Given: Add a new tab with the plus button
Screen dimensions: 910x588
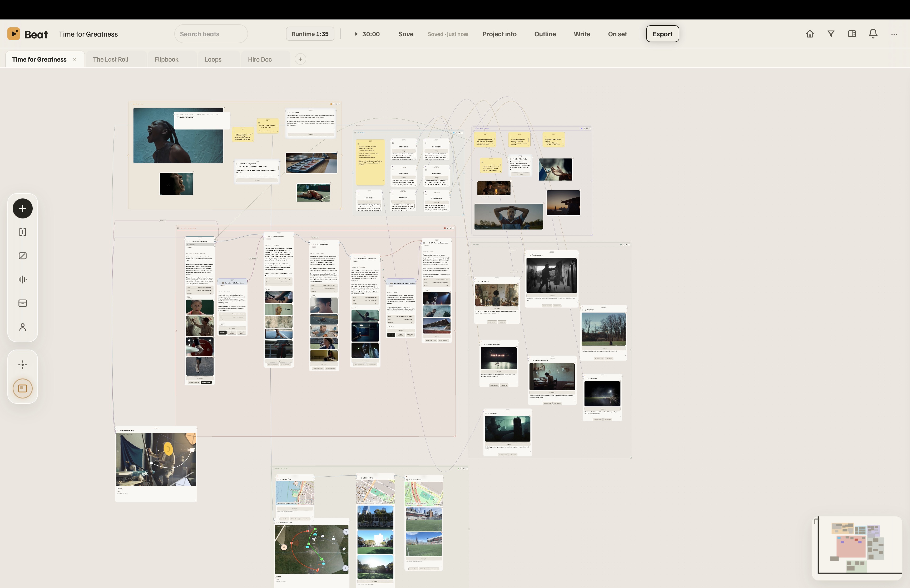Looking at the screenshot, I should pos(300,59).
